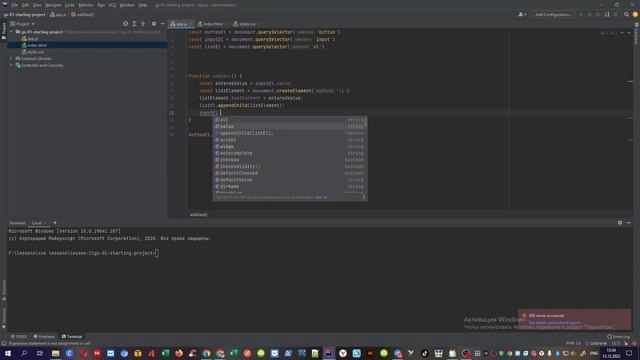Choose 'accept' in the autocomplete list

pyautogui.click(x=289, y=140)
